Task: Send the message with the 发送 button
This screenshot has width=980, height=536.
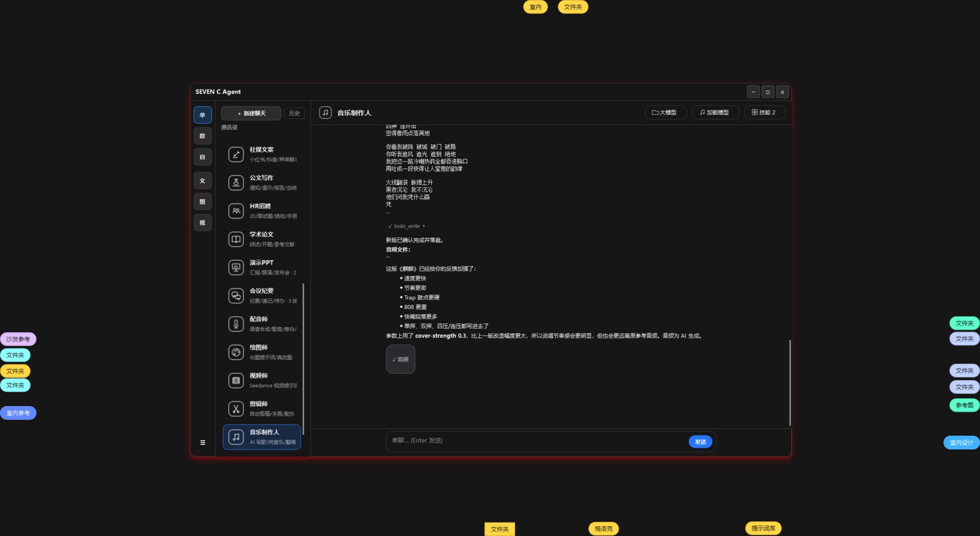Action: click(x=700, y=442)
